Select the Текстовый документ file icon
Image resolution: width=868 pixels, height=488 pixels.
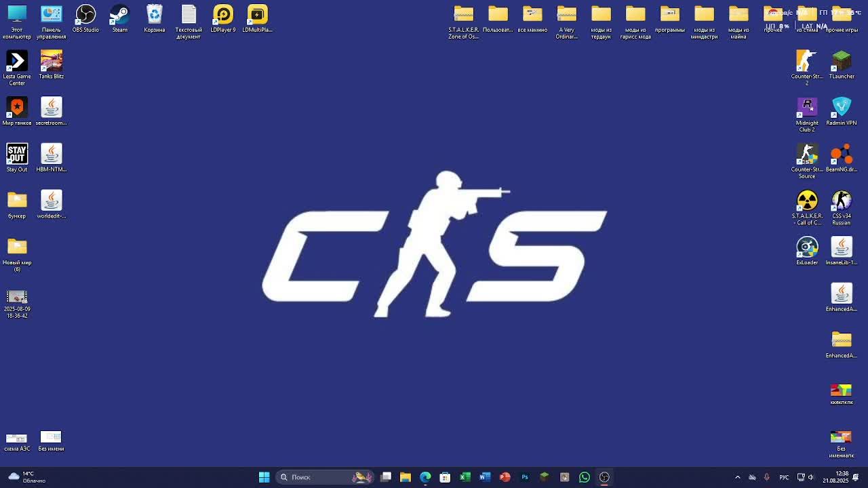[x=189, y=22]
